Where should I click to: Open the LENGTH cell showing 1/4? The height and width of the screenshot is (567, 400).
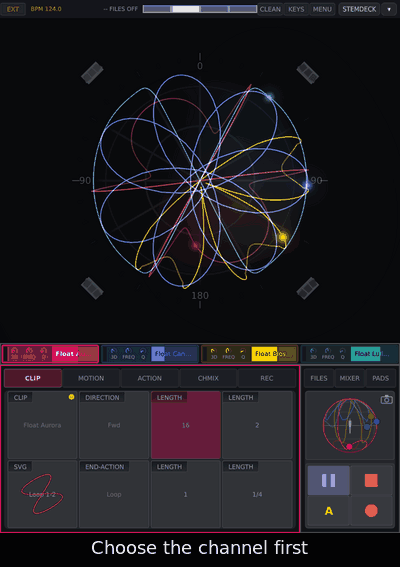257,494
